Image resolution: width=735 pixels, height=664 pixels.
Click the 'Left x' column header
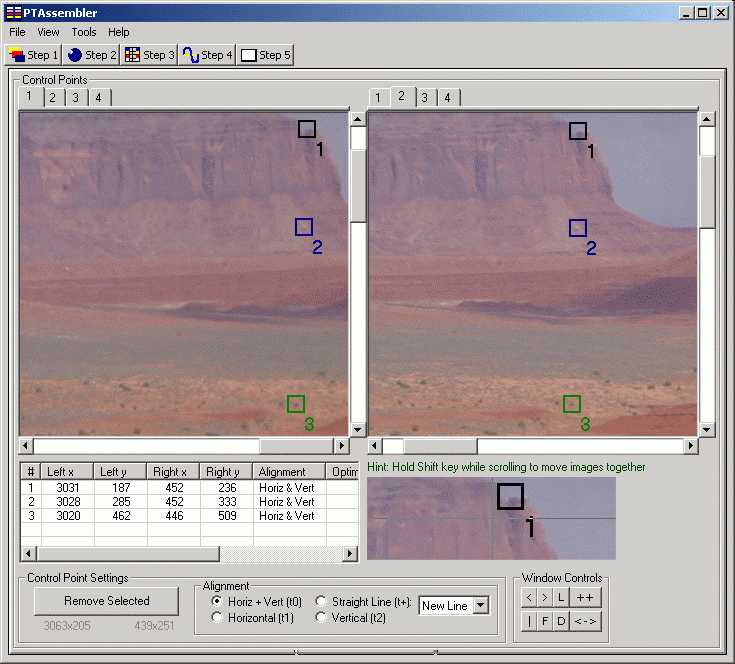click(68, 471)
